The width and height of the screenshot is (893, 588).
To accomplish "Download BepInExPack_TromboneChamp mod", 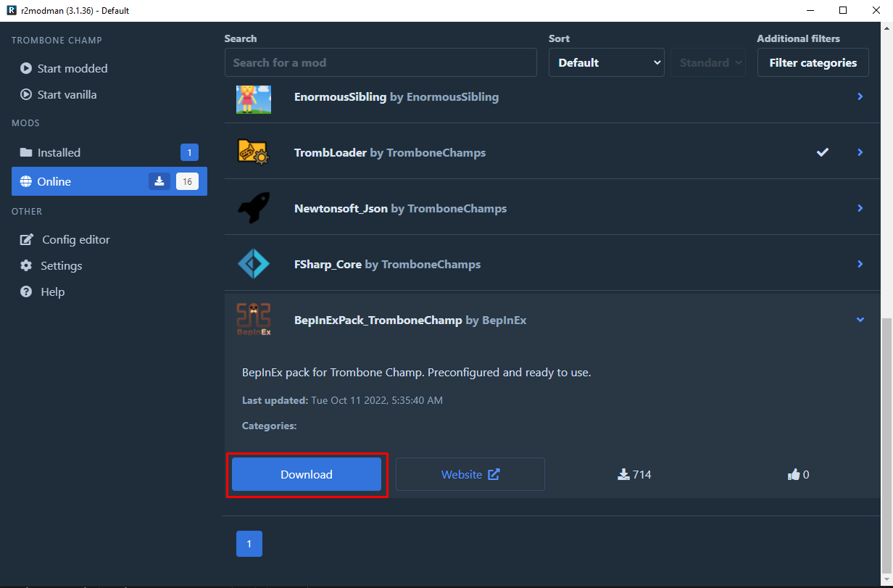I will (x=307, y=474).
